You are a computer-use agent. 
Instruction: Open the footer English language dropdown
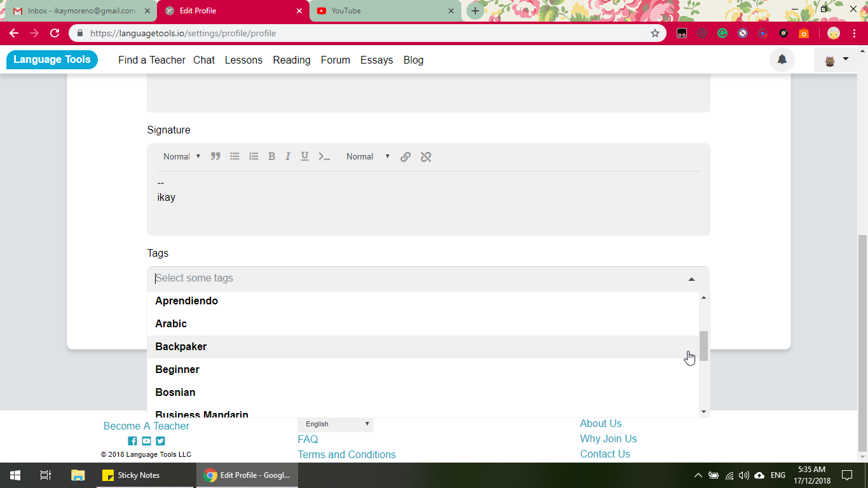[x=336, y=424]
